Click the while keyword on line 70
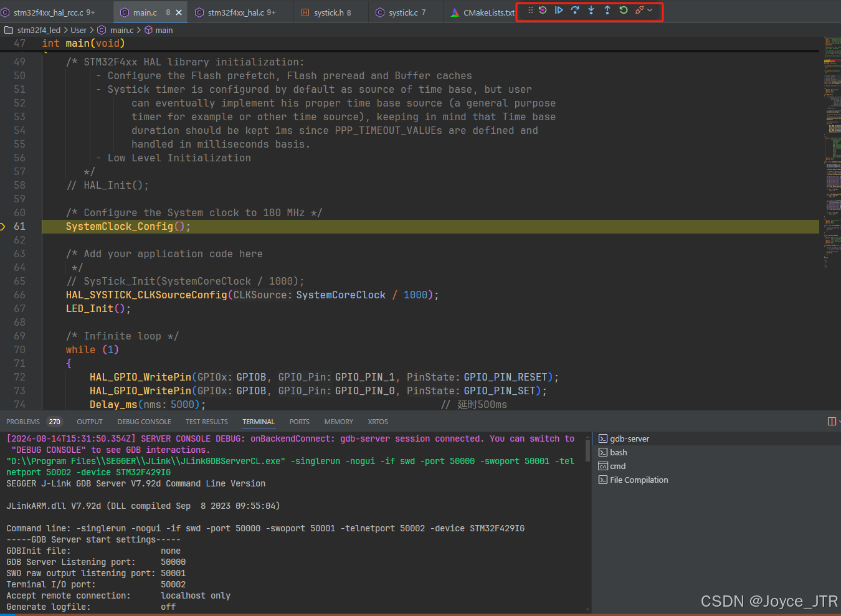The image size is (841, 616). click(x=81, y=349)
